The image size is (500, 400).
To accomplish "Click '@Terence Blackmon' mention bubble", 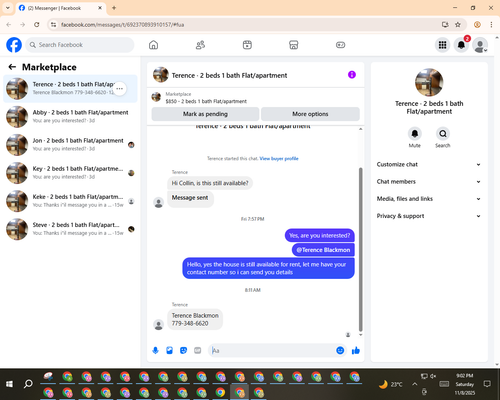I will pos(323,250).
